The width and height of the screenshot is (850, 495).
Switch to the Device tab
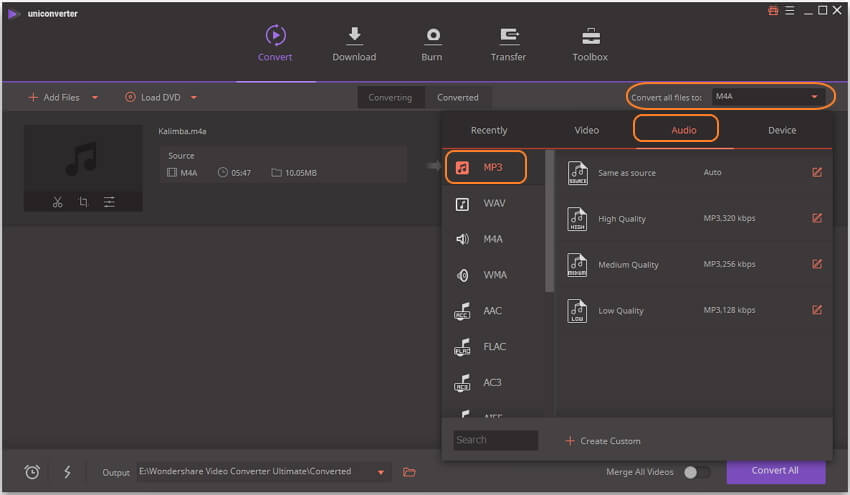click(x=782, y=130)
